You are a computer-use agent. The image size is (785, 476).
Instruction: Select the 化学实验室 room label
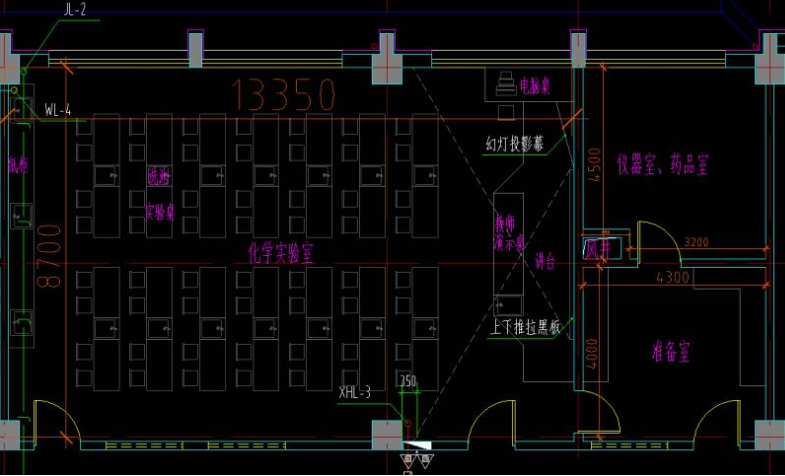pos(280,252)
